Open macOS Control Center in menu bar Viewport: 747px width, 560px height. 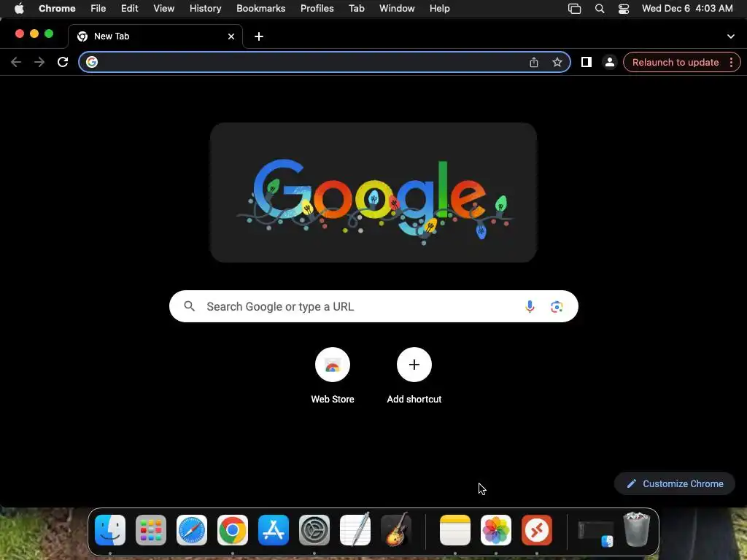coord(624,9)
